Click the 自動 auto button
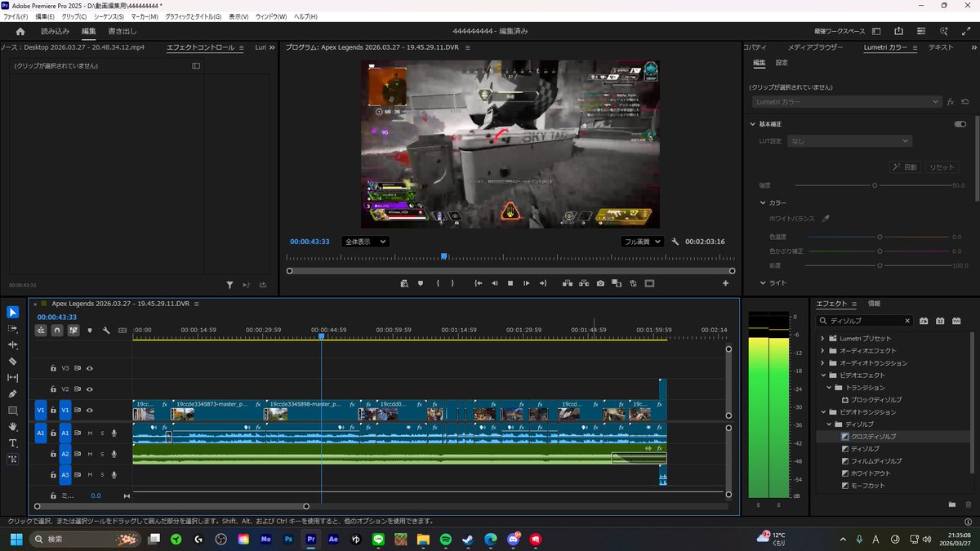Viewport: 980px width, 551px height. (906, 167)
